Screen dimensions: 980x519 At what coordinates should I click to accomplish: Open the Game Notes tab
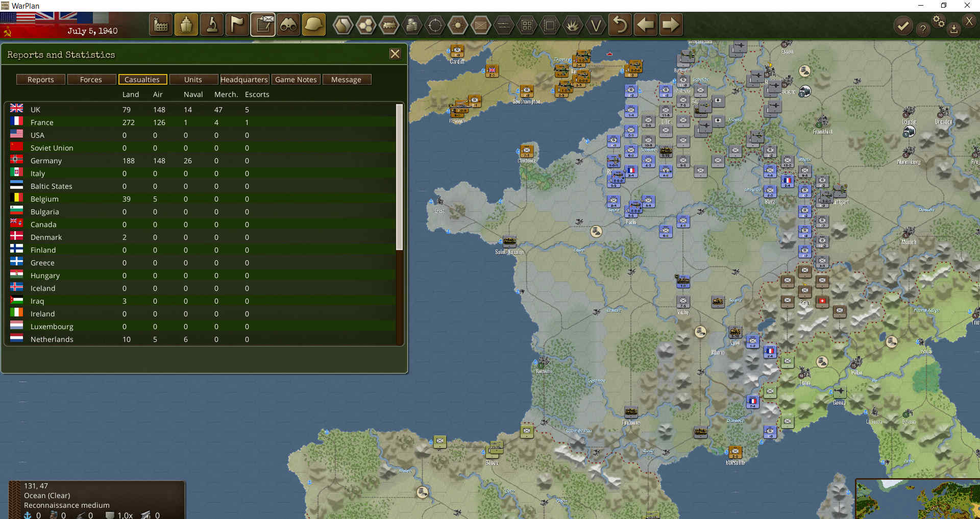[296, 80]
